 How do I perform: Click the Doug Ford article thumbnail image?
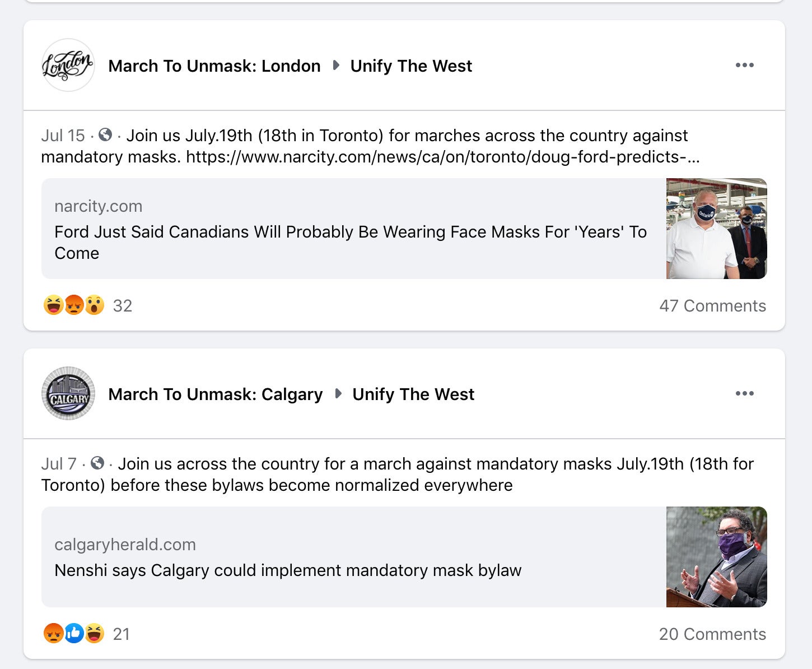717,229
